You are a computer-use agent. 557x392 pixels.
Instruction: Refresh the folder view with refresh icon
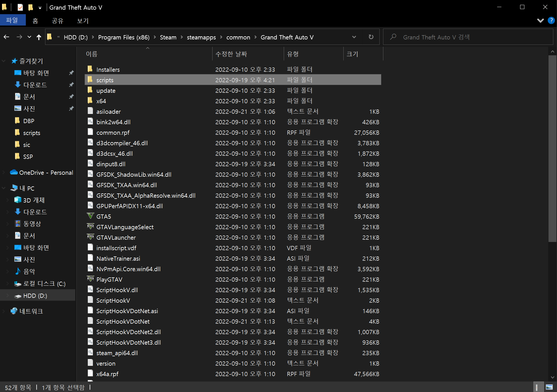click(371, 37)
